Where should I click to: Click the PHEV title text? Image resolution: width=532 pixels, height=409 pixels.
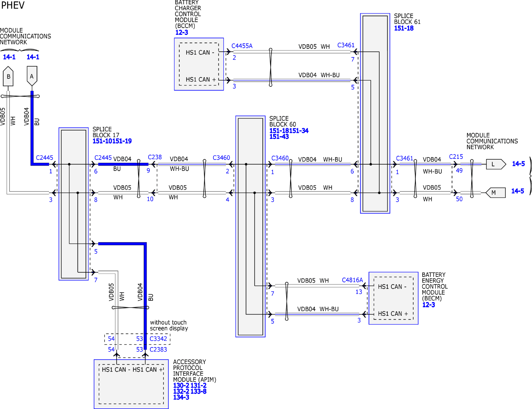click(x=13, y=5)
